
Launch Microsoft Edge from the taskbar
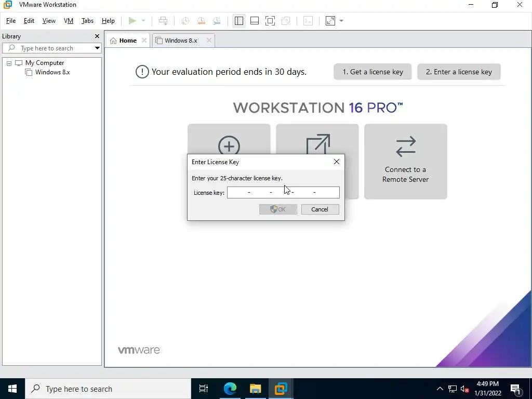click(230, 389)
